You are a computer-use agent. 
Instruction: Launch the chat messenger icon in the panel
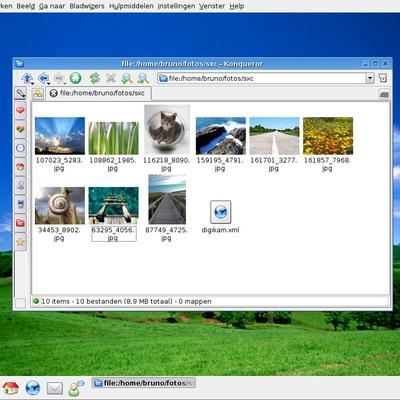(x=76, y=388)
